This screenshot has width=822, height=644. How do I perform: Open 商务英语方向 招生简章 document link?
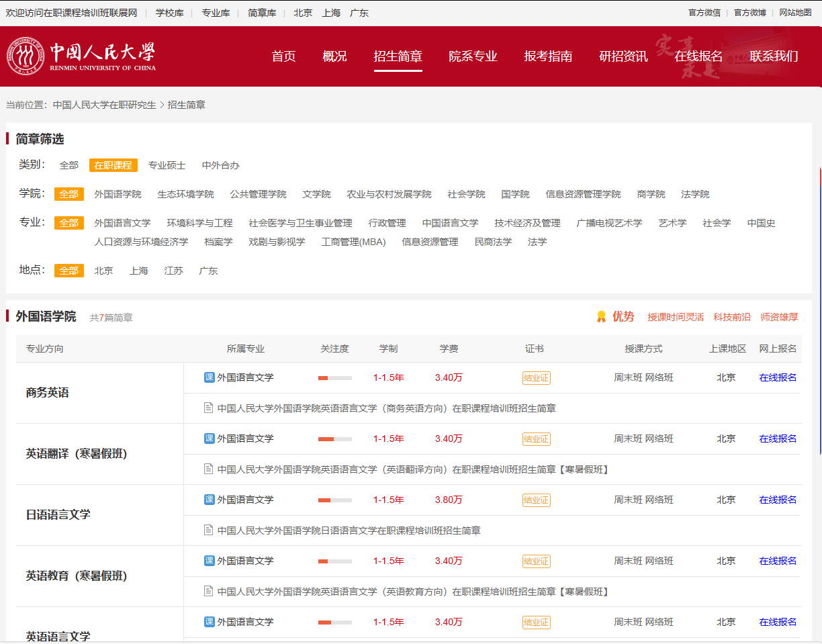pyautogui.click(x=387, y=408)
